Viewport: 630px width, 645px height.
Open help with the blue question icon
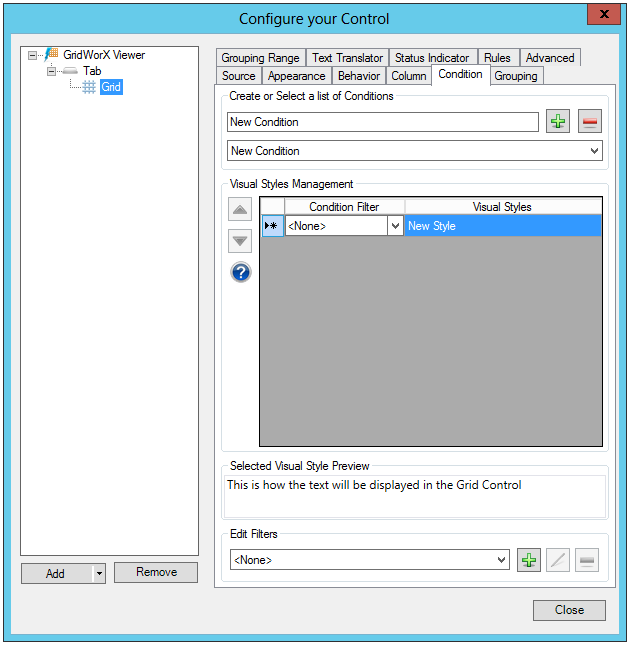[240, 272]
